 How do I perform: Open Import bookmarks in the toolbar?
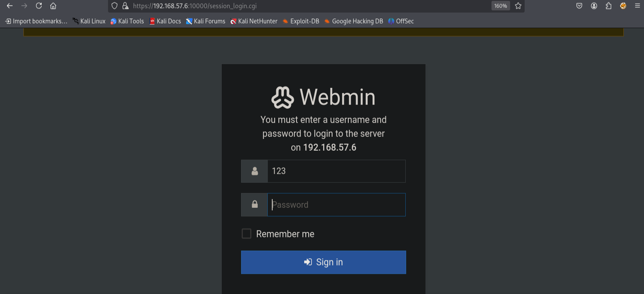point(36,21)
